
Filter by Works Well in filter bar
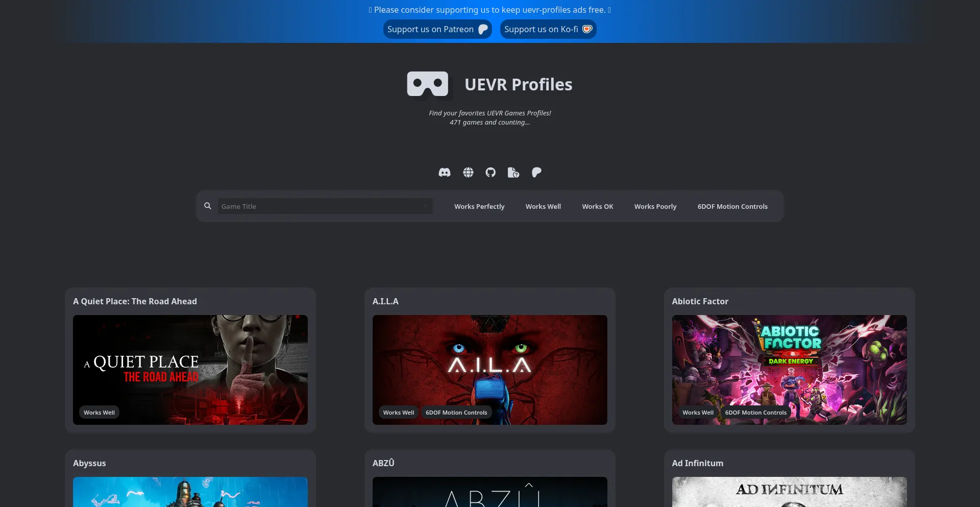coord(543,206)
